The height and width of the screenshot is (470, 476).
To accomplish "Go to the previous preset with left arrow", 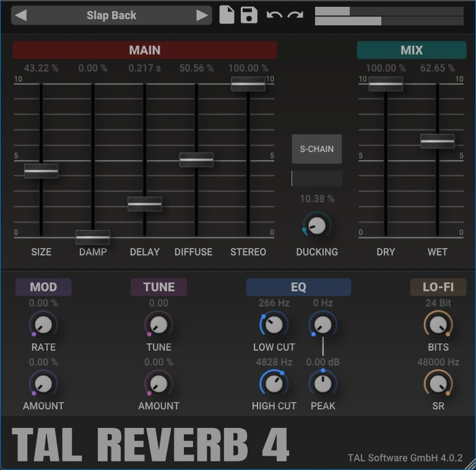I will tap(20, 15).
